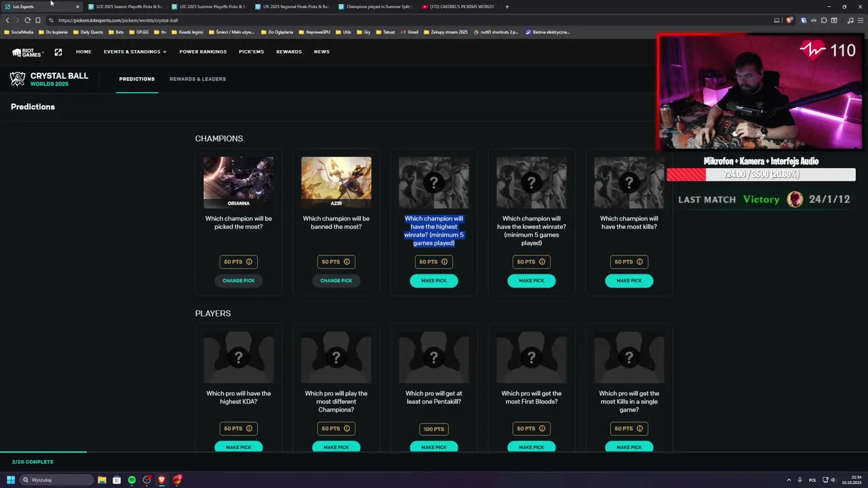The width and height of the screenshot is (868, 488).
Task: Click the Orianna champion thumbnail
Action: coord(239,182)
